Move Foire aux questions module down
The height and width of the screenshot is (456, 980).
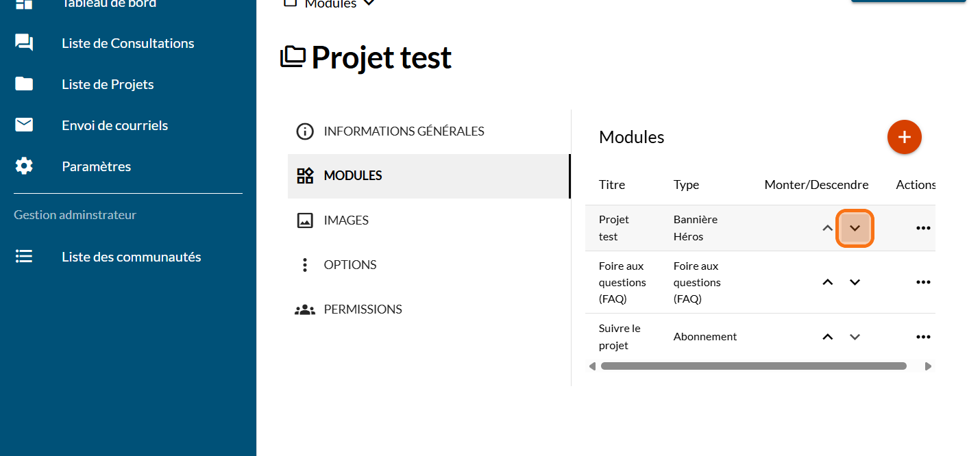(x=855, y=282)
